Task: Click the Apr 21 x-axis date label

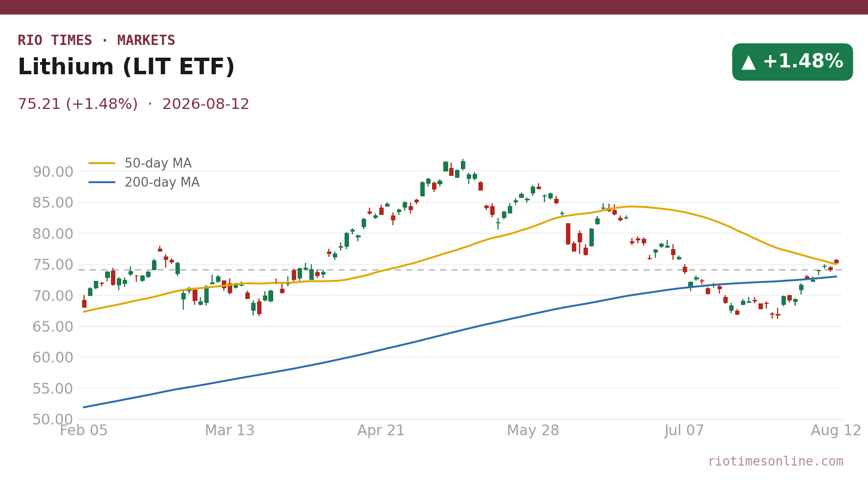Action: point(381,431)
